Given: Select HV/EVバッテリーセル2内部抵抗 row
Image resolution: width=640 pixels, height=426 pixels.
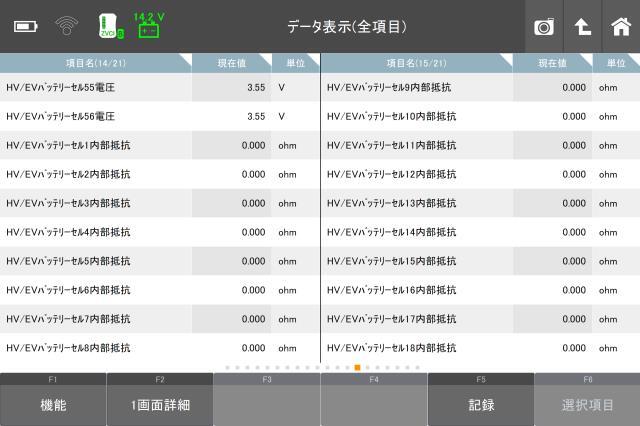Looking at the screenshot, I should pyautogui.click(x=160, y=174).
